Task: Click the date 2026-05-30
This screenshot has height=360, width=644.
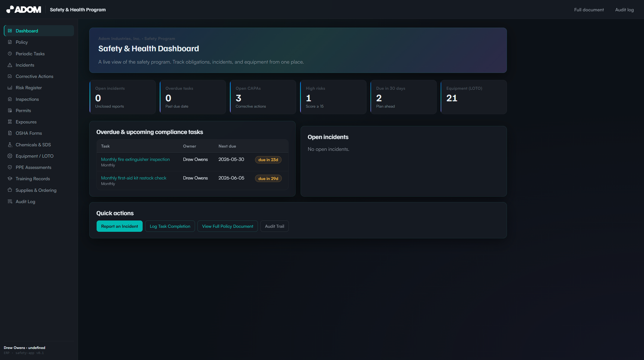Action: click(231, 159)
